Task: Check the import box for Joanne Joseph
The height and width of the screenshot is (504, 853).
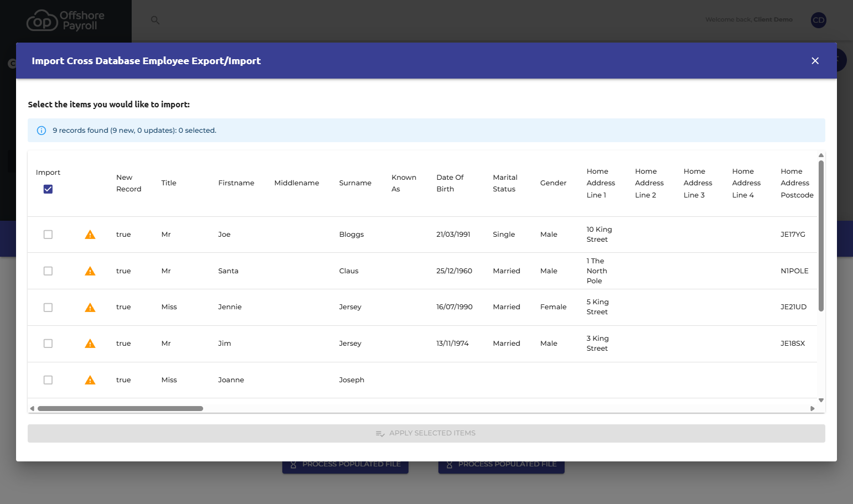Action: 48,380
